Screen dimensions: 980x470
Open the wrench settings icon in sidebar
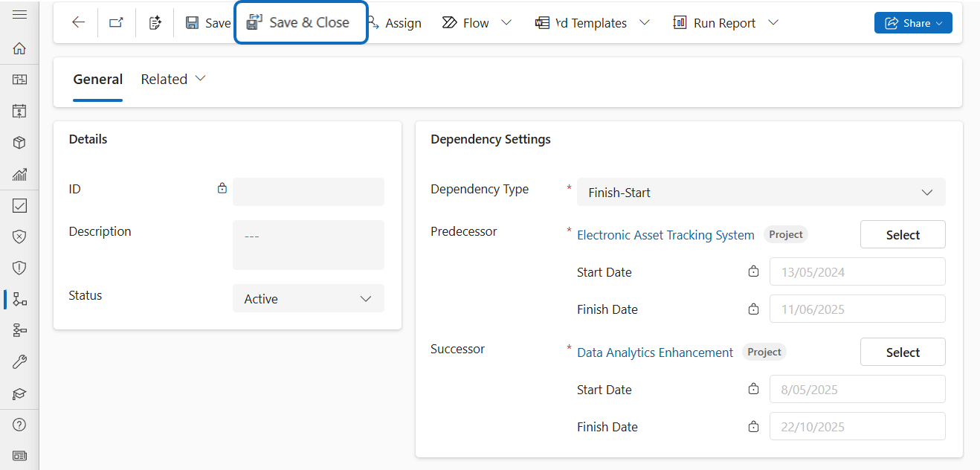click(20, 362)
